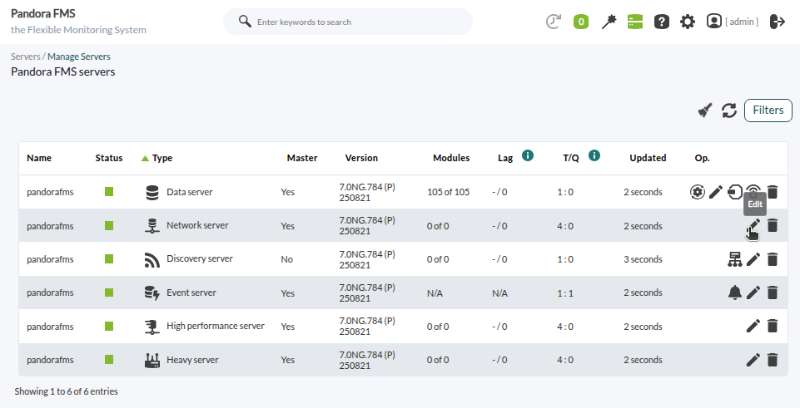Image resolution: width=800 pixels, height=408 pixels.
Task: Delete the High performance server entry
Action: (772, 326)
